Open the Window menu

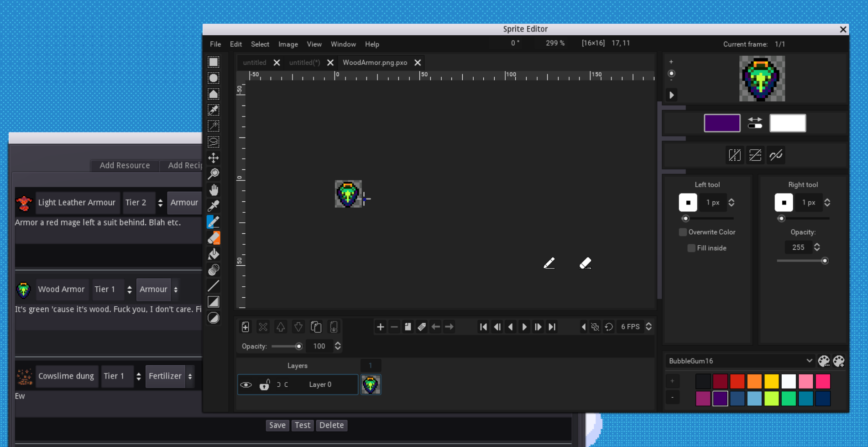[343, 44]
